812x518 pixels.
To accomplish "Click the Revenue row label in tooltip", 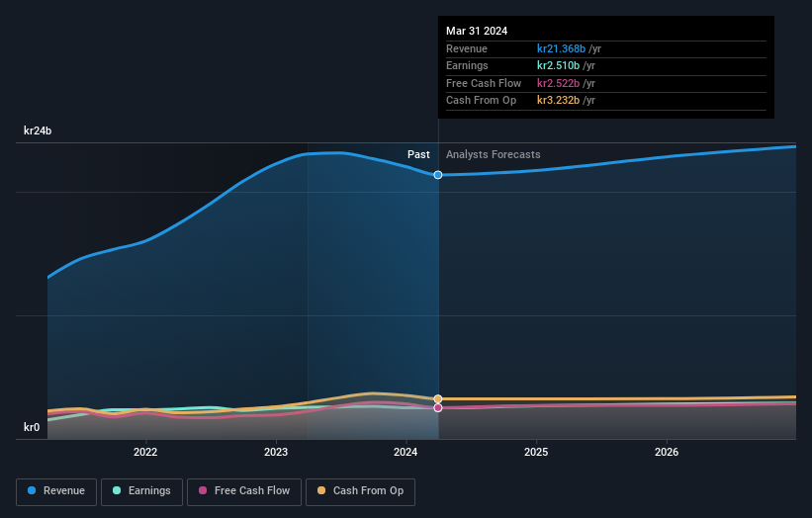I will coord(467,48).
